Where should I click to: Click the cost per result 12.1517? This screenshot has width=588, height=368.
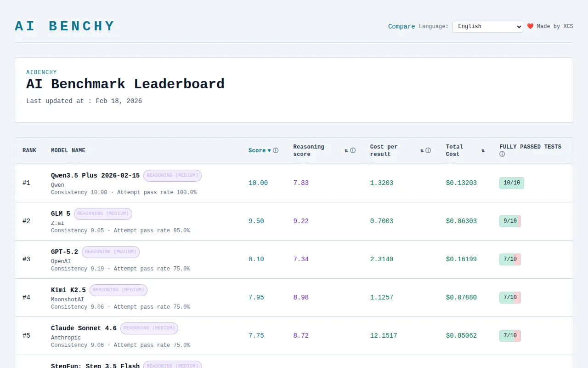point(384,336)
